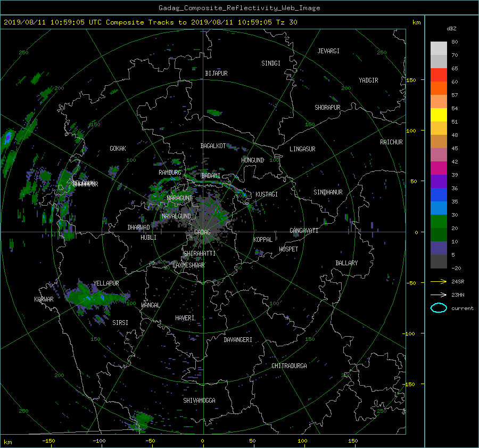The image size is (479, 448).
Task: Click the -150 tick on bottom km axis
Action: (48, 441)
